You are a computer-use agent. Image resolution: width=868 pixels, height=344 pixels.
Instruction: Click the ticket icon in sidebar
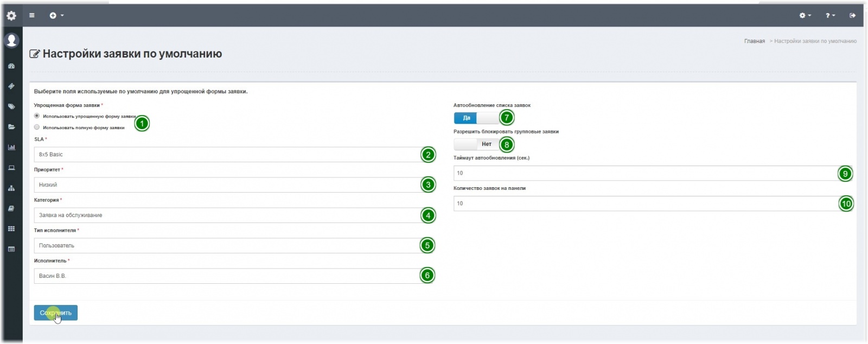point(11,86)
